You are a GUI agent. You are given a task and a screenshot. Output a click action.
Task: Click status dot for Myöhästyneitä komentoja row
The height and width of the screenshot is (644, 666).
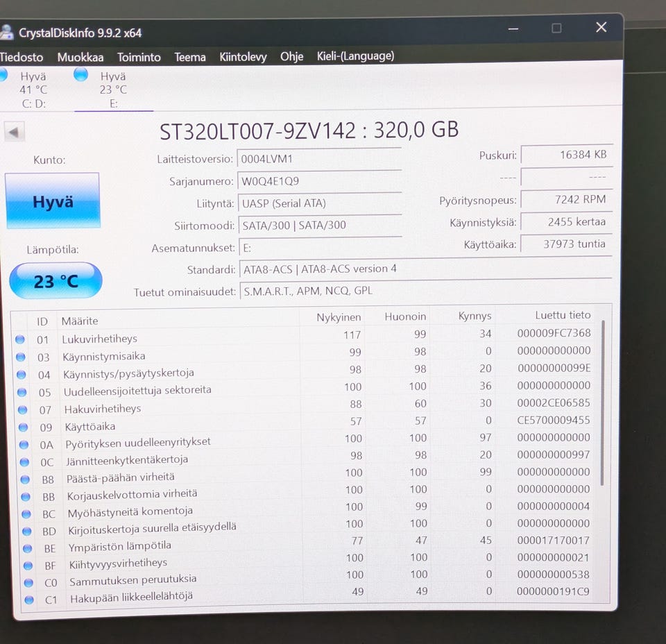[x=26, y=514]
